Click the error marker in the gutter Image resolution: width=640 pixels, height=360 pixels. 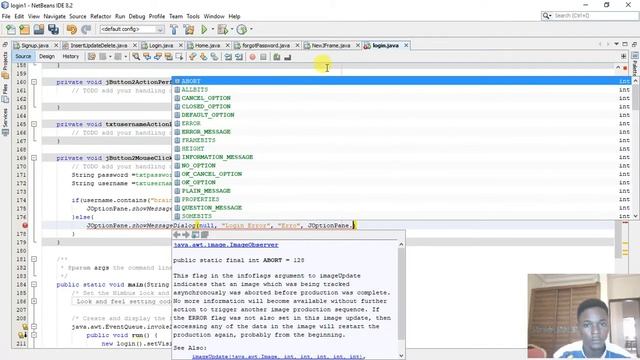[25, 225]
